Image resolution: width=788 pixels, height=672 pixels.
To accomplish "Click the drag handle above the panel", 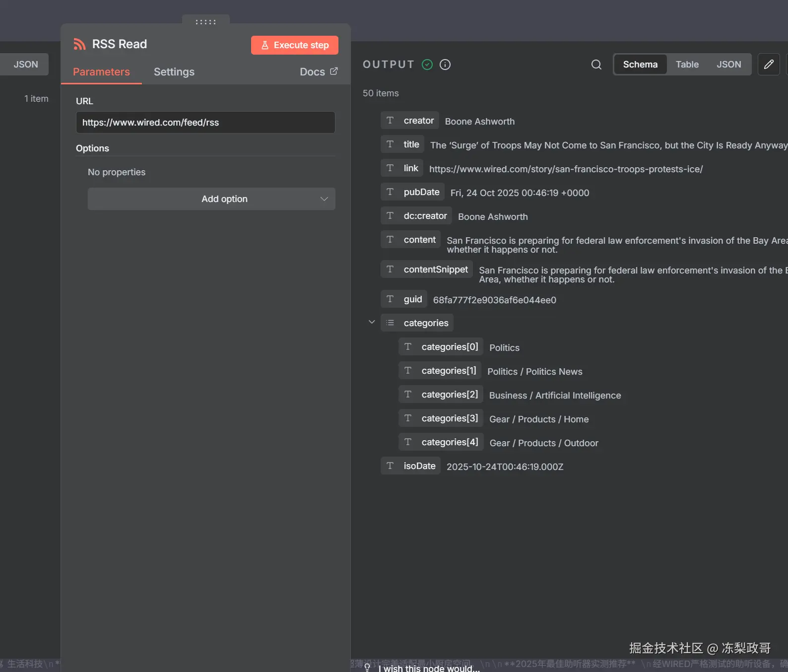I will [x=205, y=22].
